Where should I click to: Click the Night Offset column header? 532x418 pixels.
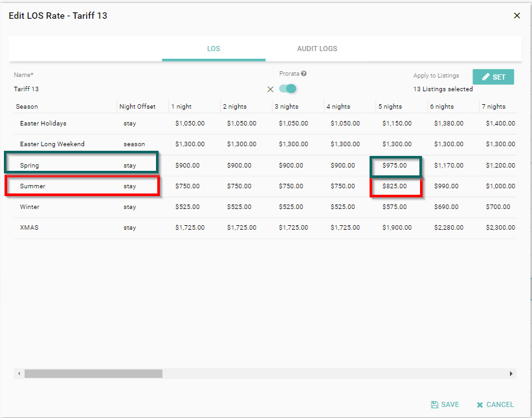tap(137, 107)
